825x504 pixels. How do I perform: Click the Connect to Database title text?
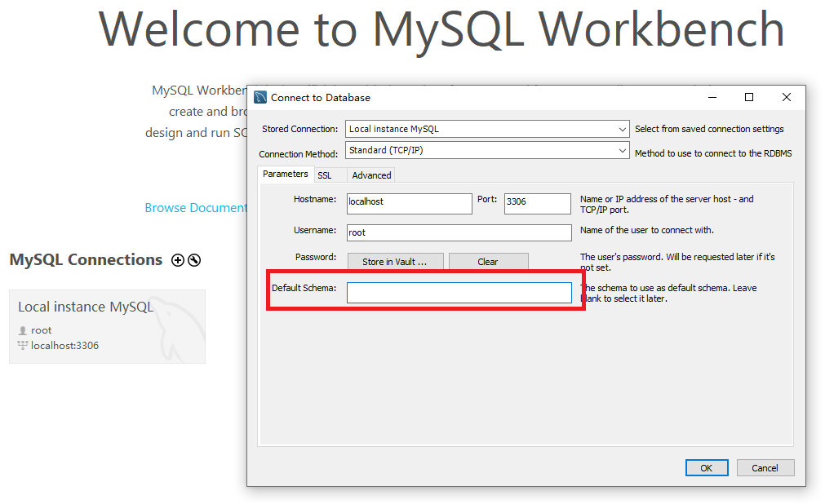click(x=321, y=98)
